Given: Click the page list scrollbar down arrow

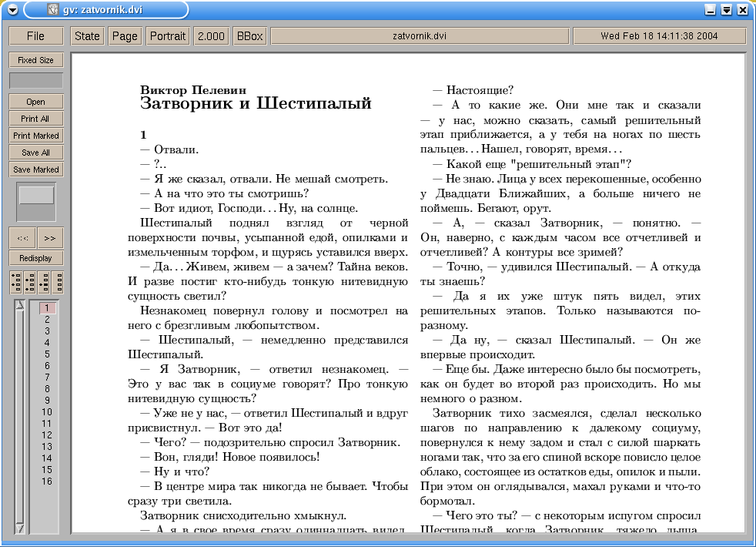Looking at the screenshot, I should coord(19,528).
